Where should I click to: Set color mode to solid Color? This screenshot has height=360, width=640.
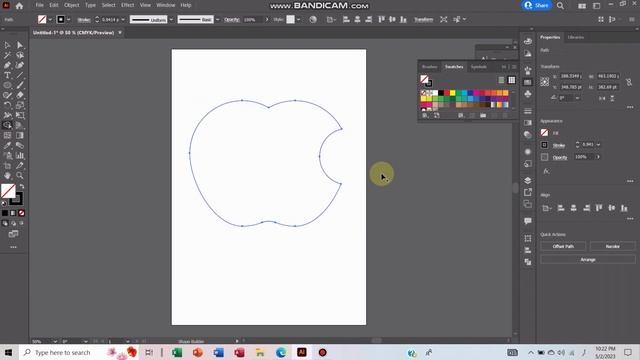click(5, 213)
